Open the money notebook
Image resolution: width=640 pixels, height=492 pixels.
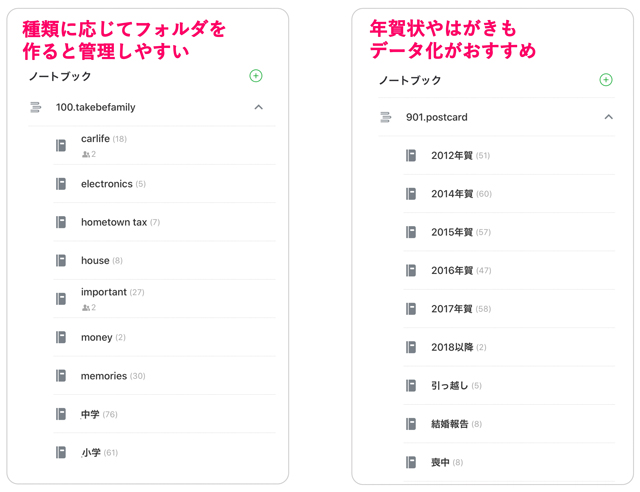click(x=164, y=337)
